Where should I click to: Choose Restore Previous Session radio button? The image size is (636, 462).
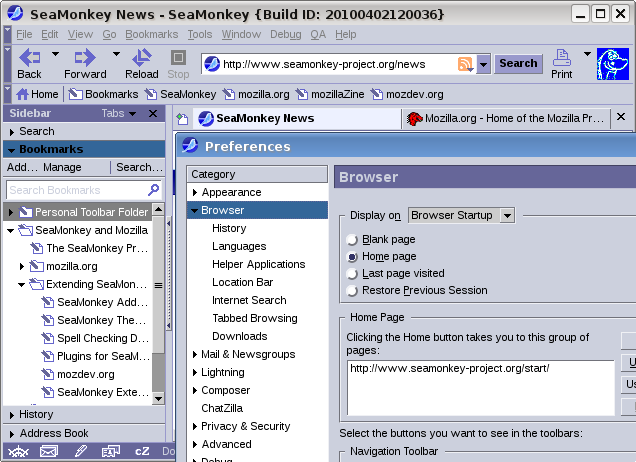pos(352,291)
